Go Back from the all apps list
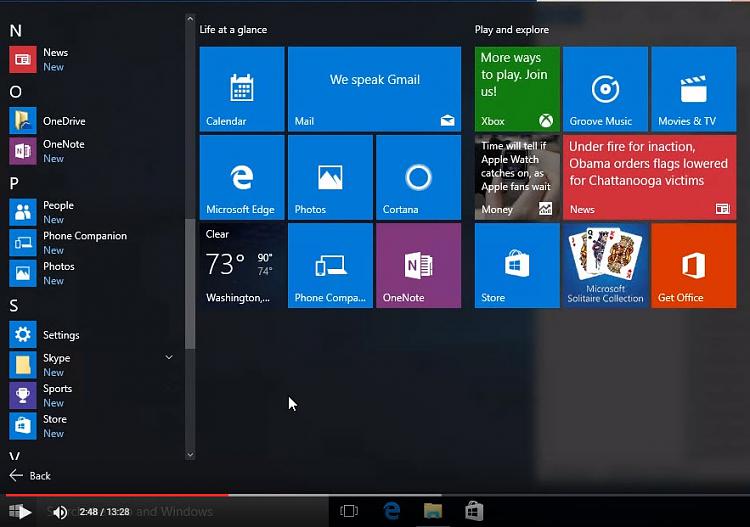750x527 pixels. pos(30,475)
